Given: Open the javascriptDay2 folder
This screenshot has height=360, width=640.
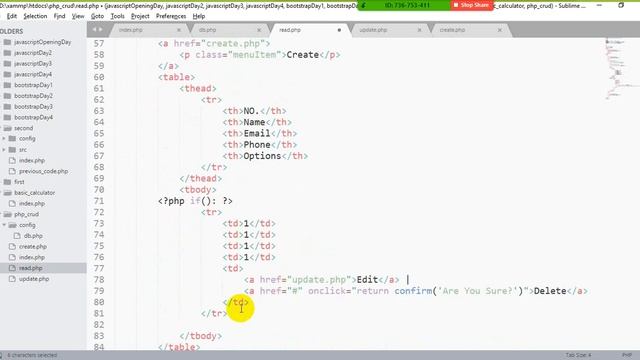Looking at the screenshot, I should 33,53.
